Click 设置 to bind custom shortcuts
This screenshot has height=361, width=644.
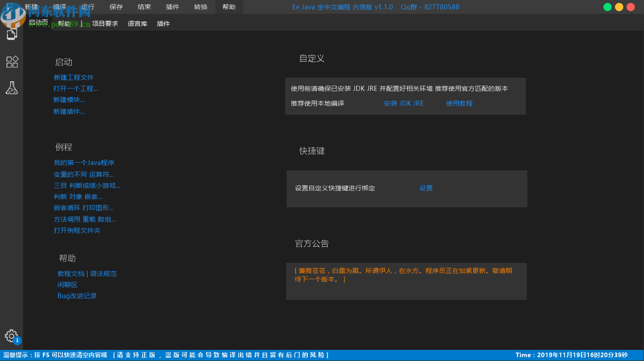(x=425, y=188)
